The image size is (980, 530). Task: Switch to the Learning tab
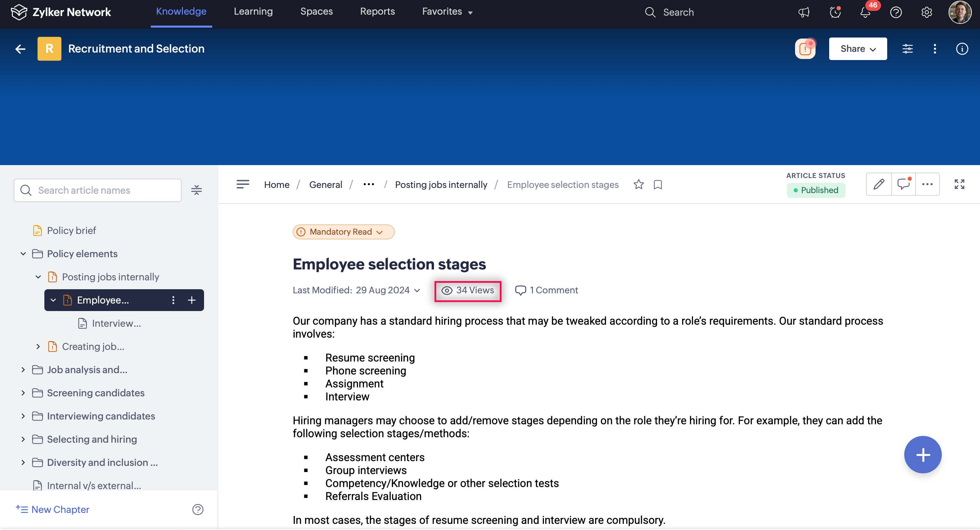pos(253,11)
